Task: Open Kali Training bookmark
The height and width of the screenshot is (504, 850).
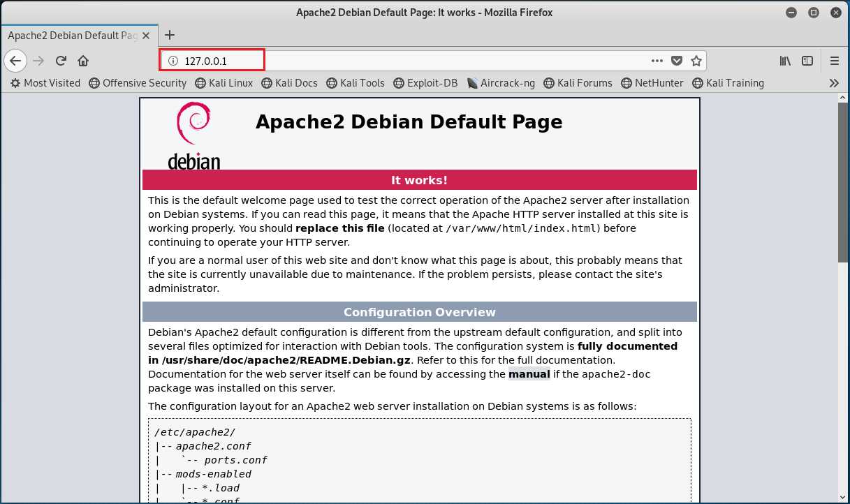Action: pyautogui.click(x=728, y=83)
